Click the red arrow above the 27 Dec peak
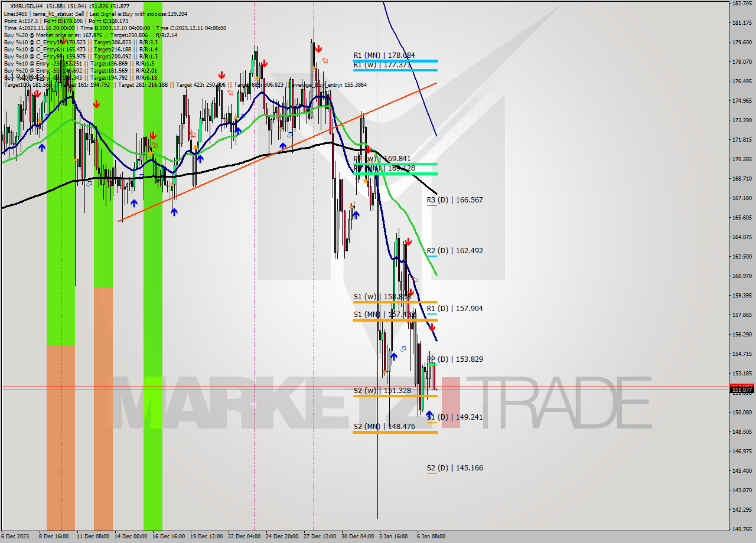This screenshot has height=543, width=756. point(318,48)
